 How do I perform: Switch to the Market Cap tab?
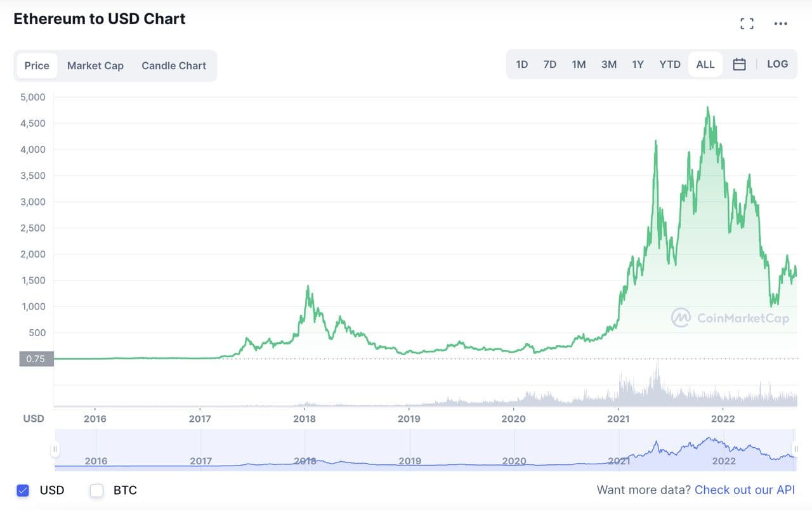pyautogui.click(x=95, y=66)
